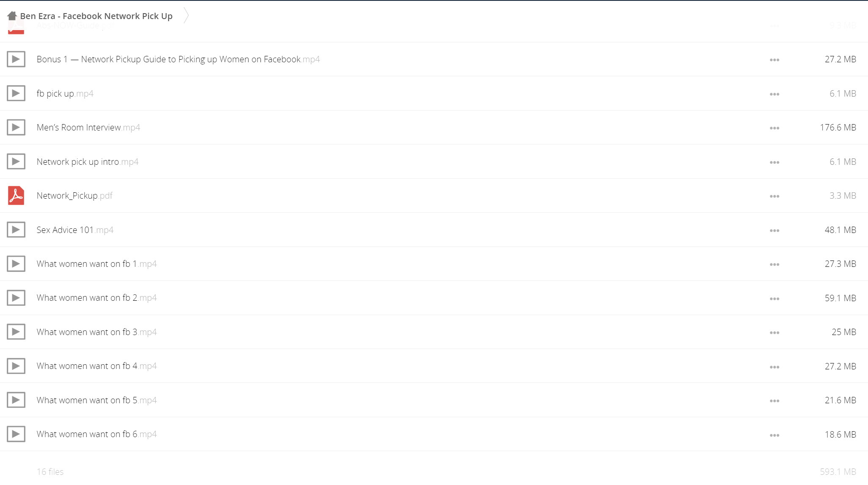Open file fb pick up.mp4
Screen dimensions: 868x485
pos(65,94)
